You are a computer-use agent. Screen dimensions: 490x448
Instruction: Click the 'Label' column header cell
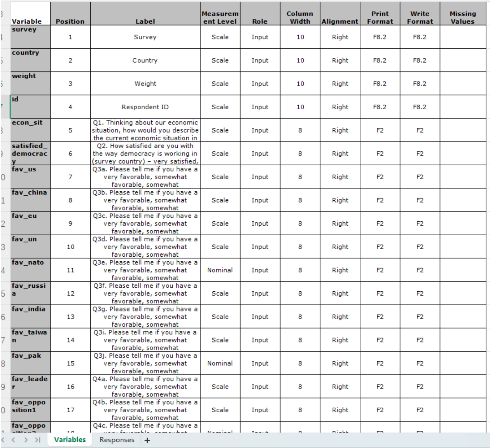pyautogui.click(x=145, y=14)
